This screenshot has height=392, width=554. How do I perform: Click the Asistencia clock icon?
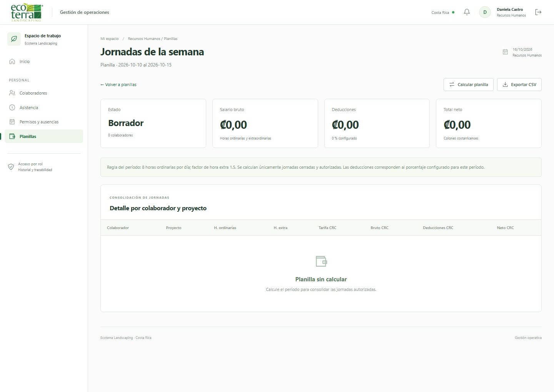point(12,108)
